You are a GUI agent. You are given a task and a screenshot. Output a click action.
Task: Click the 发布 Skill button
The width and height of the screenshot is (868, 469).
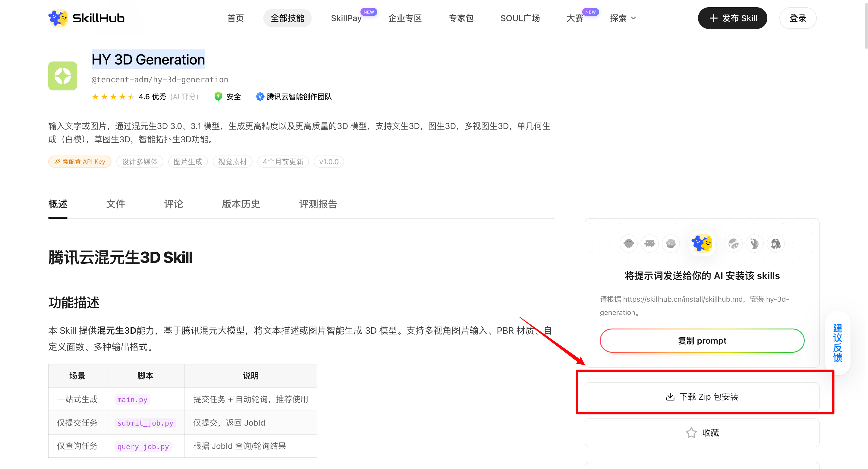[733, 18]
